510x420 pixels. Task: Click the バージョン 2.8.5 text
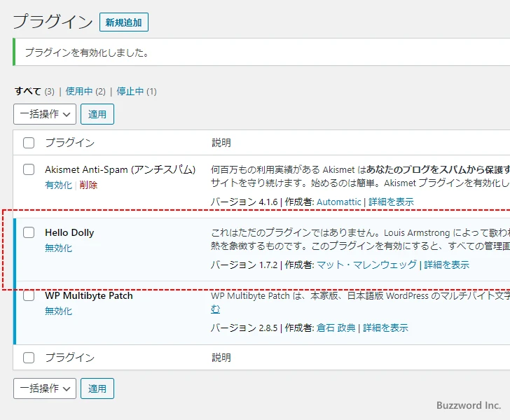pyautogui.click(x=244, y=328)
